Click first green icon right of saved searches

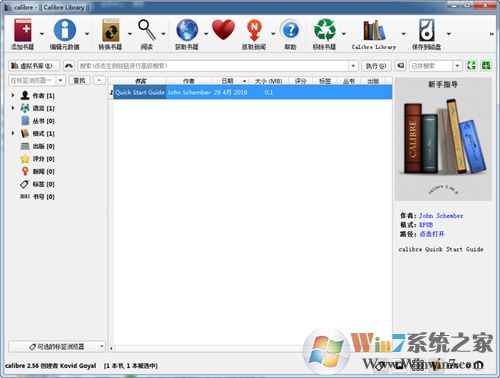pos(471,66)
